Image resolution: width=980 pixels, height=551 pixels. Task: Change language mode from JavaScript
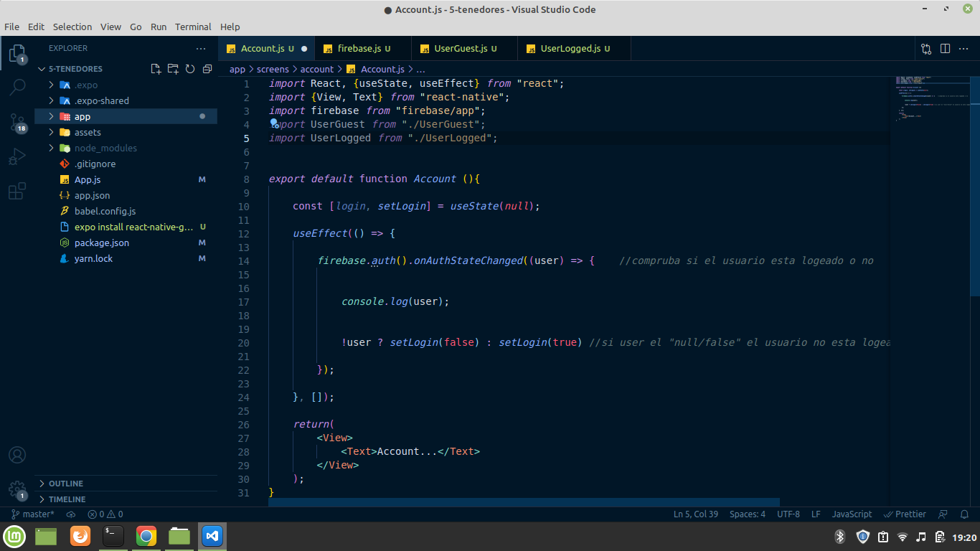click(x=852, y=514)
